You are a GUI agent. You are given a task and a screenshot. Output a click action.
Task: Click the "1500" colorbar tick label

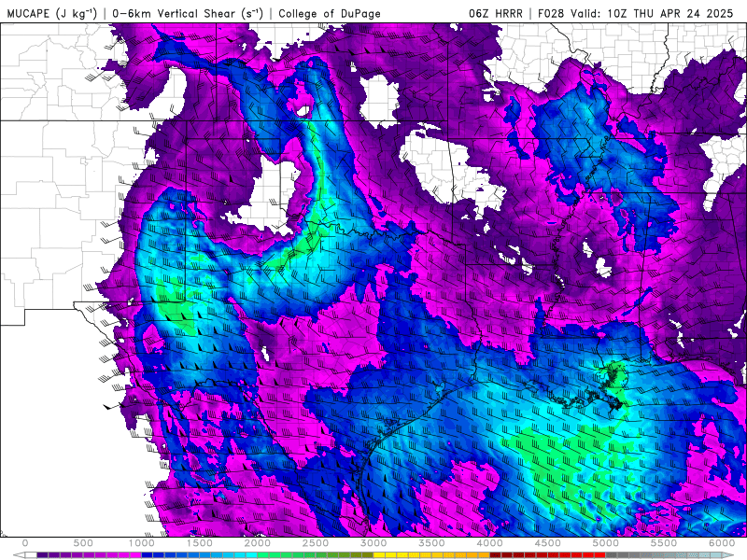click(x=199, y=543)
